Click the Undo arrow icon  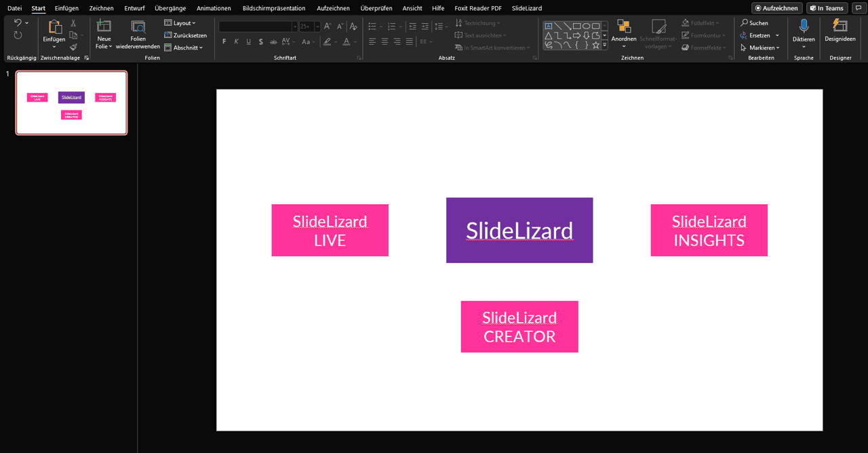pyautogui.click(x=18, y=23)
